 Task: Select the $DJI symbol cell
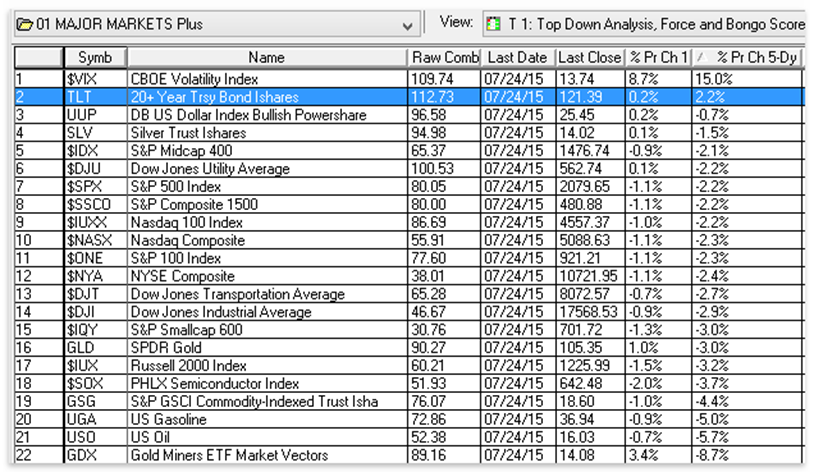(96, 312)
